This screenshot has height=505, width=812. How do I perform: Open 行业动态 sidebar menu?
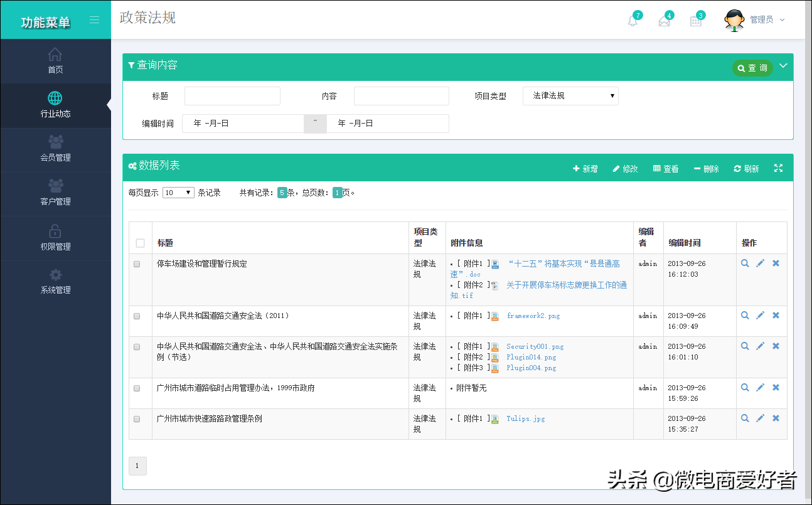click(55, 105)
